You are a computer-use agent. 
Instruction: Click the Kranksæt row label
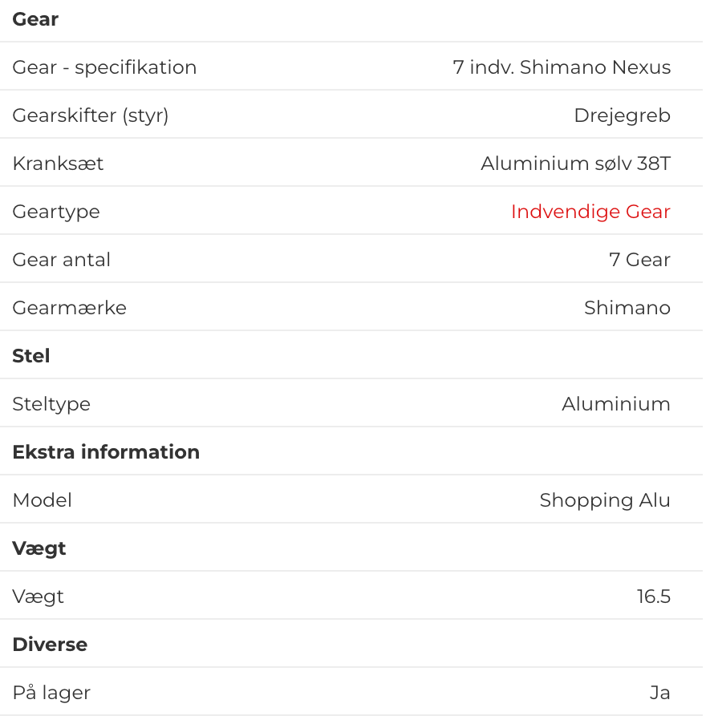(x=58, y=164)
